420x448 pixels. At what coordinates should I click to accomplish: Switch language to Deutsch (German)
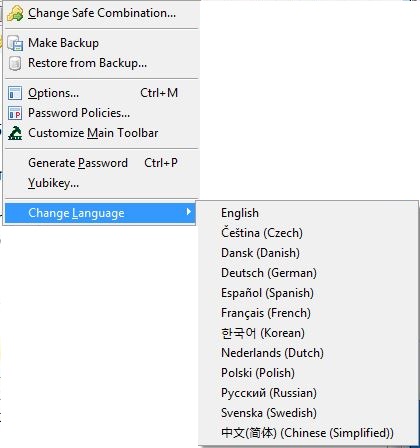308,273
